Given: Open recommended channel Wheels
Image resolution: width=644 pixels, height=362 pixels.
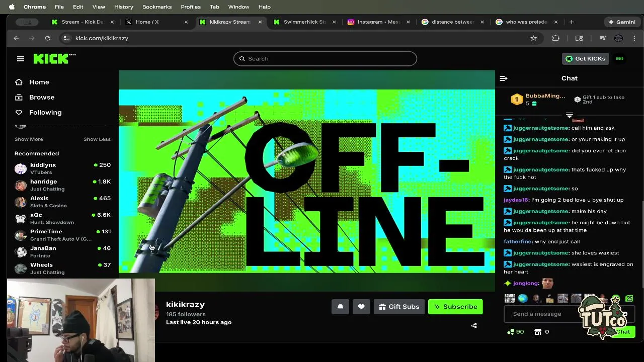Looking at the screenshot, I should pos(62,268).
